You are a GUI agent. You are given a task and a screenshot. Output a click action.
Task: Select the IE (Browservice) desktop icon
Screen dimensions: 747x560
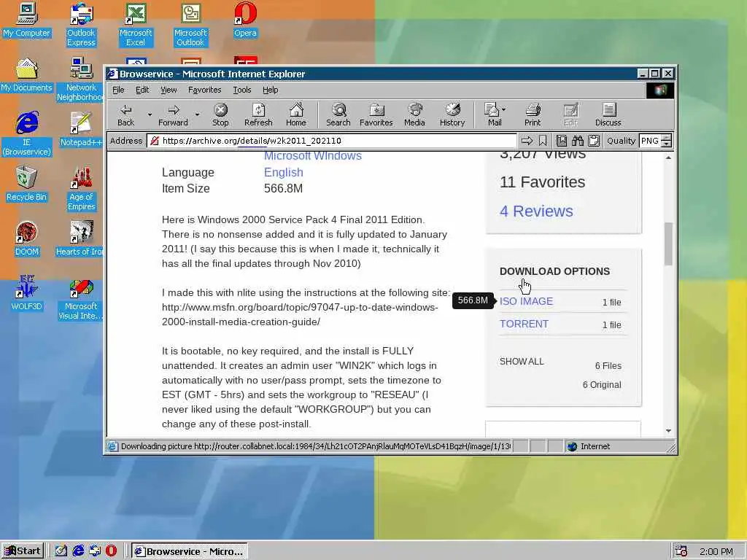coord(27,134)
